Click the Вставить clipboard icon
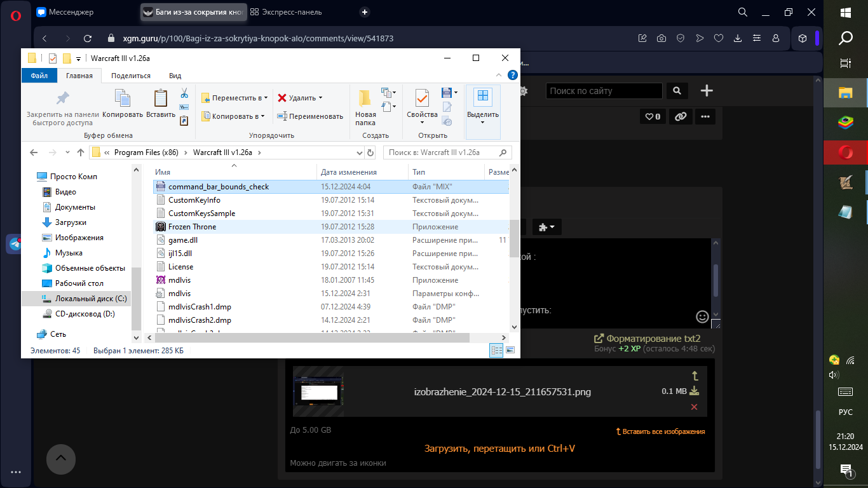Viewport: 868px width, 488px height. tap(161, 104)
